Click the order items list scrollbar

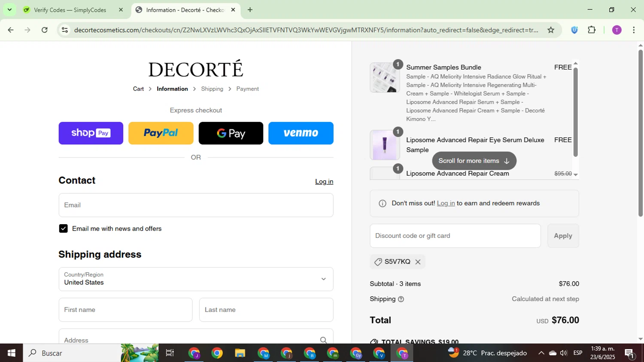(576, 113)
